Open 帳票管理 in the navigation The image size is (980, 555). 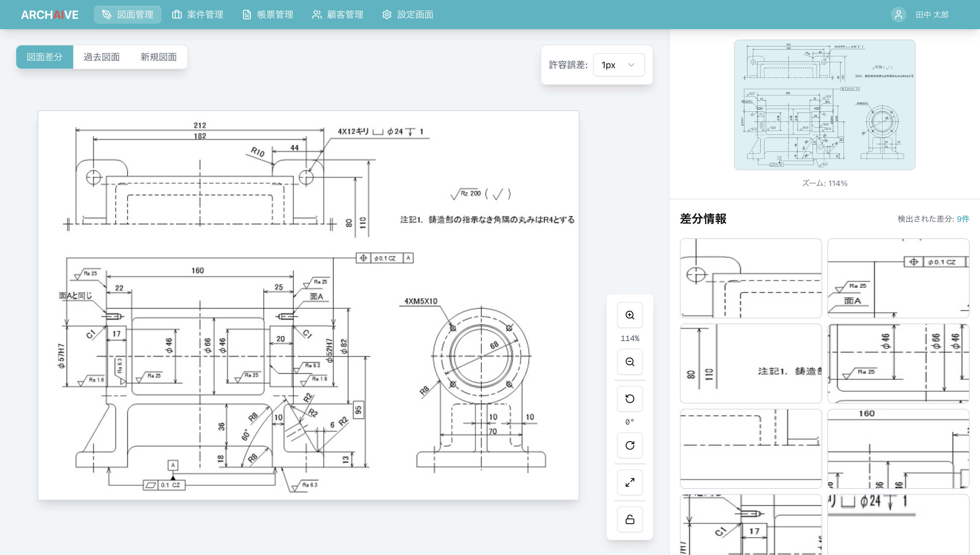268,15
